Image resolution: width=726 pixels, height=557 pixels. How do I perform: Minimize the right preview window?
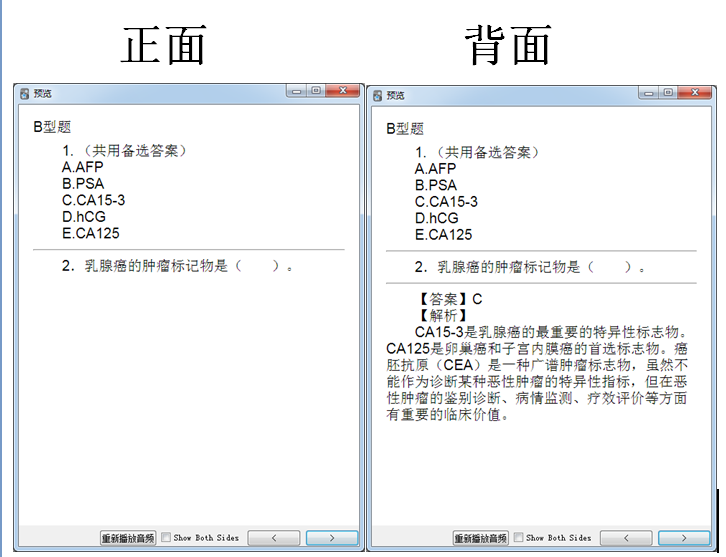pos(649,93)
